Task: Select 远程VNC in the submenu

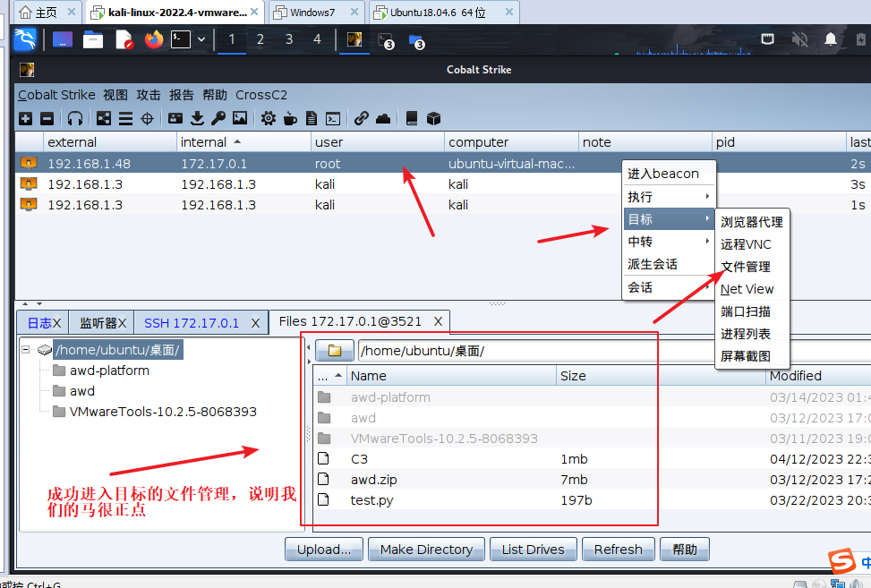Action: click(x=752, y=244)
